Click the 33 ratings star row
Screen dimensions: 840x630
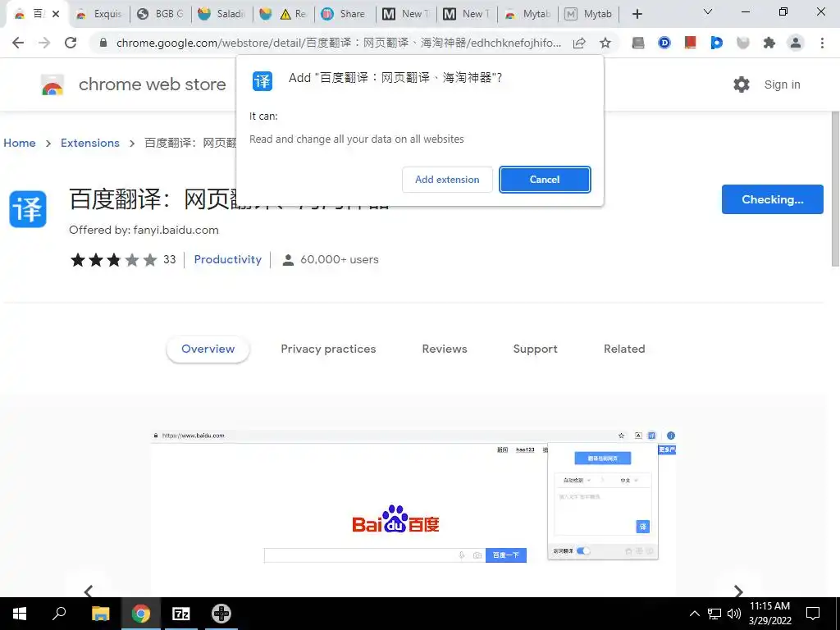coord(123,260)
